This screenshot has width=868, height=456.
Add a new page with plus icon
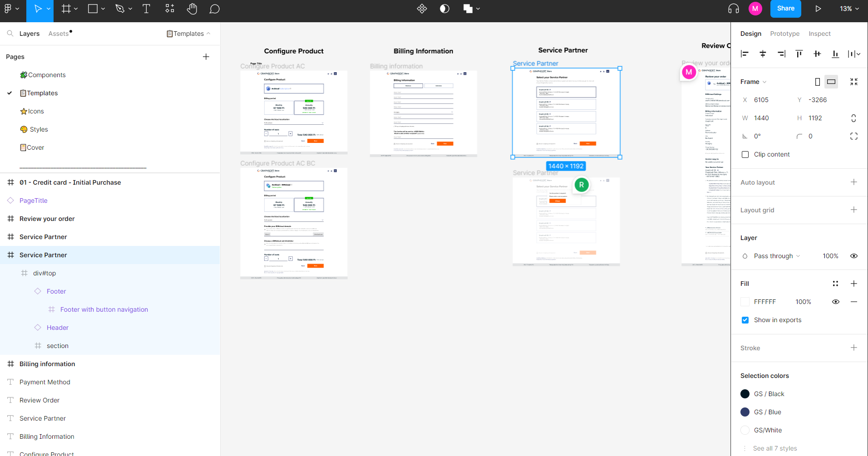(206, 57)
